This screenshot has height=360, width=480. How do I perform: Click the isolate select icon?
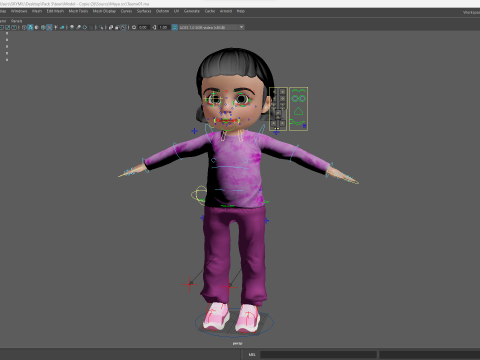click(101, 27)
